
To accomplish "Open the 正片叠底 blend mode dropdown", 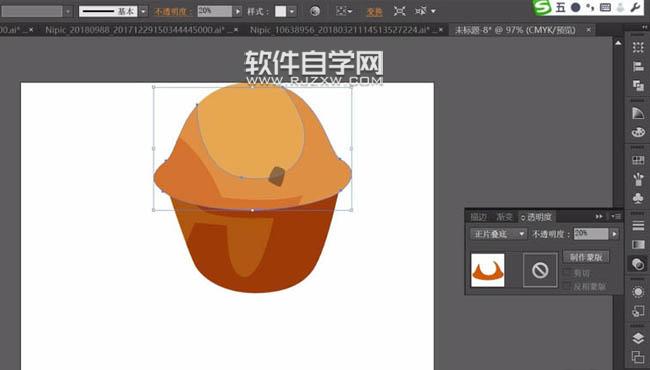I will pos(499,234).
